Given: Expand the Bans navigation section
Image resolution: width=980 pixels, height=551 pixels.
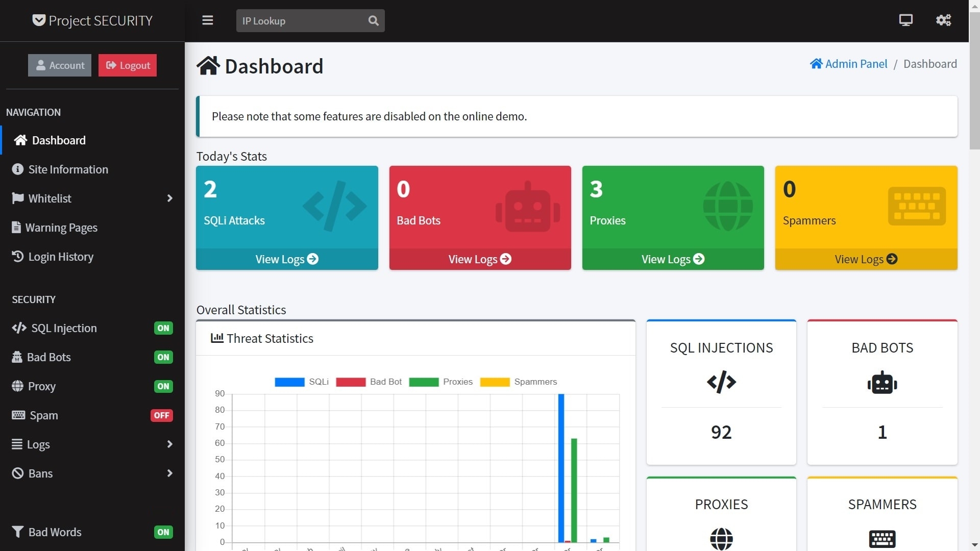Looking at the screenshot, I should click(x=92, y=473).
